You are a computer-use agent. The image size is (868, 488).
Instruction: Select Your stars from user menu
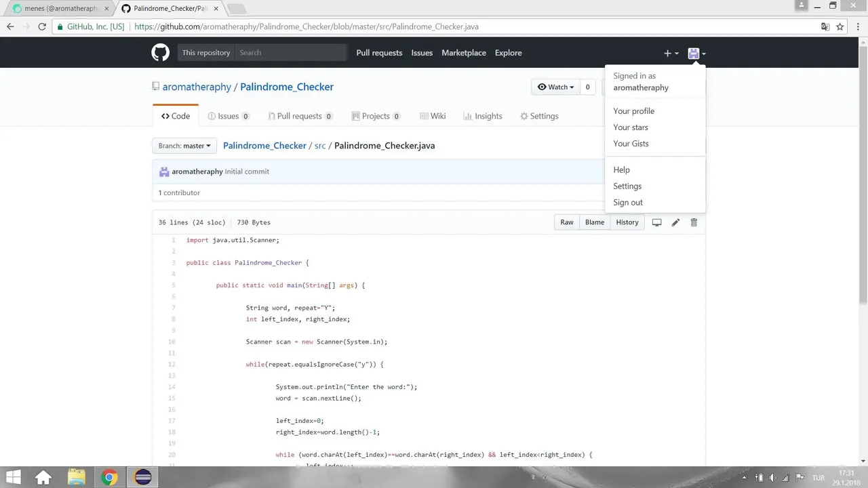[655, 127]
